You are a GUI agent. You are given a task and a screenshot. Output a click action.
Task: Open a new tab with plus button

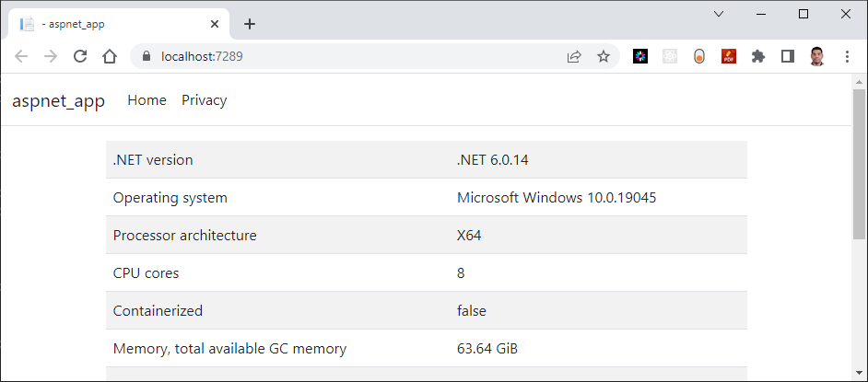coord(250,24)
